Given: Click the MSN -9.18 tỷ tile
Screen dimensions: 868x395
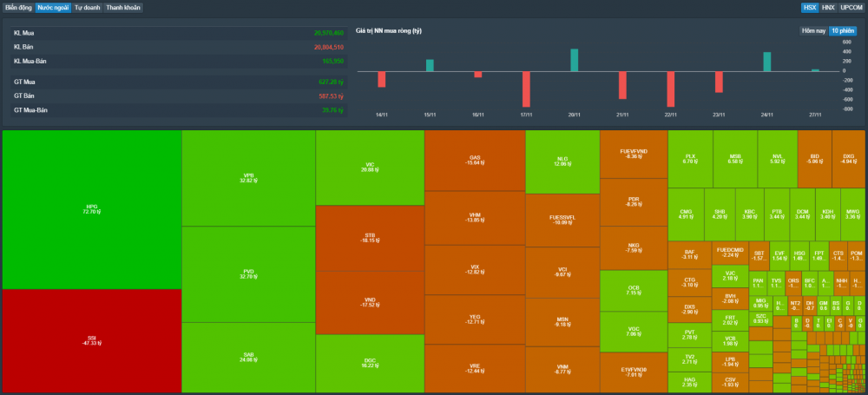Looking at the screenshot, I should coord(562,322).
